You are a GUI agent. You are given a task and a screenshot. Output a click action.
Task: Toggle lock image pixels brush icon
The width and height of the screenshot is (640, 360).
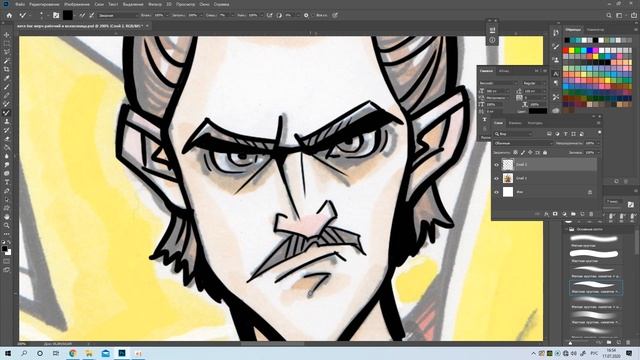523,153
